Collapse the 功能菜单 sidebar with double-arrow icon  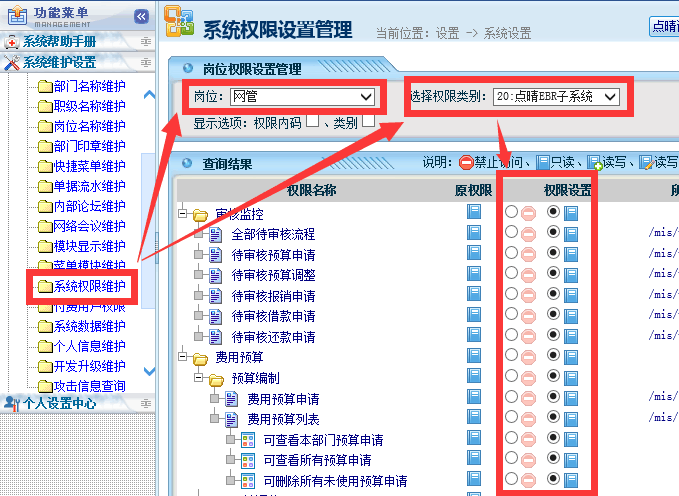pyautogui.click(x=141, y=17)
